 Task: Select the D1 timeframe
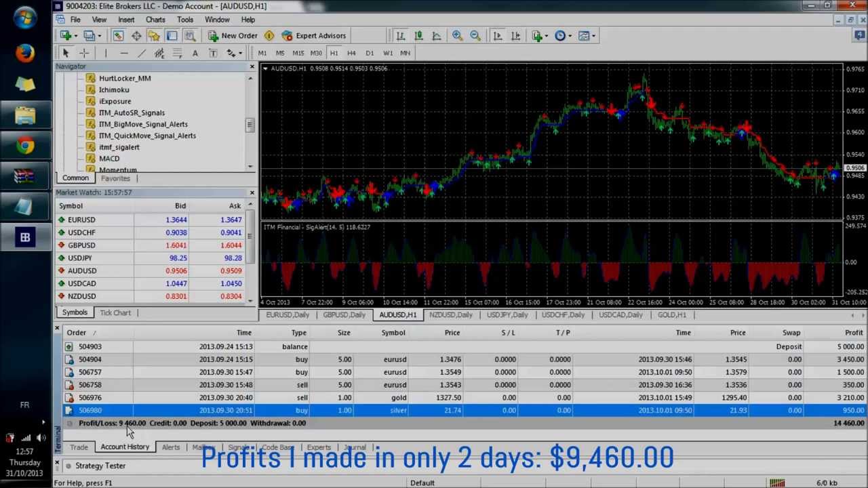coord(370,53)
